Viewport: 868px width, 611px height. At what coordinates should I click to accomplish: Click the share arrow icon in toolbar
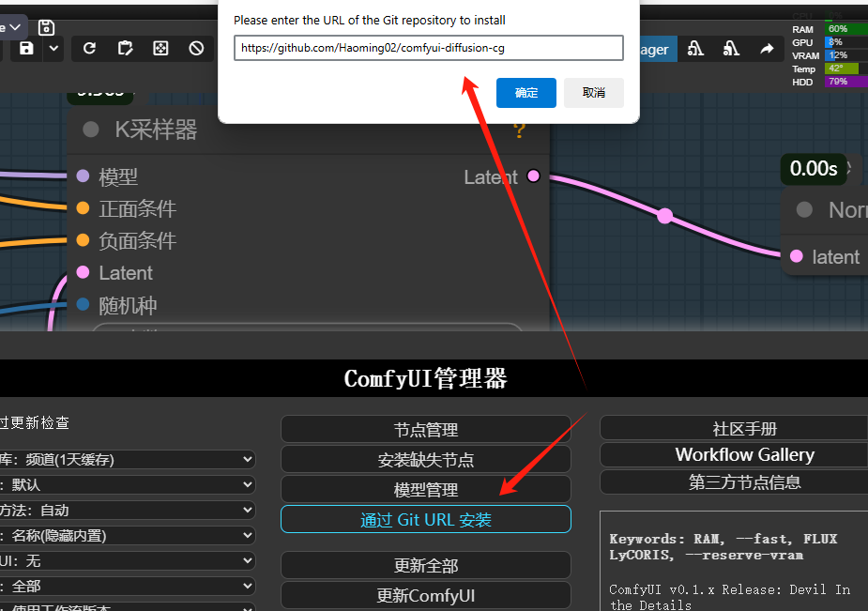(x=767, y=49)
